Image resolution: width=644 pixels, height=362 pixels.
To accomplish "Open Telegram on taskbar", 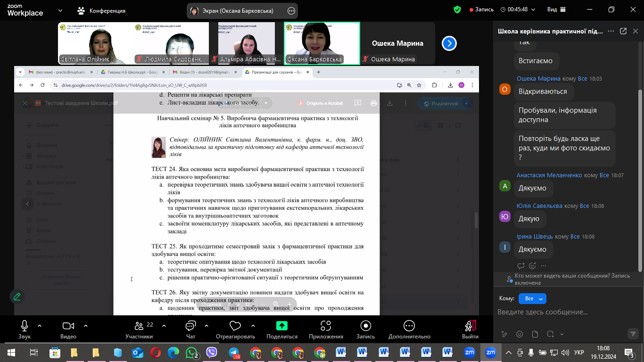I will tap(234, 352).
